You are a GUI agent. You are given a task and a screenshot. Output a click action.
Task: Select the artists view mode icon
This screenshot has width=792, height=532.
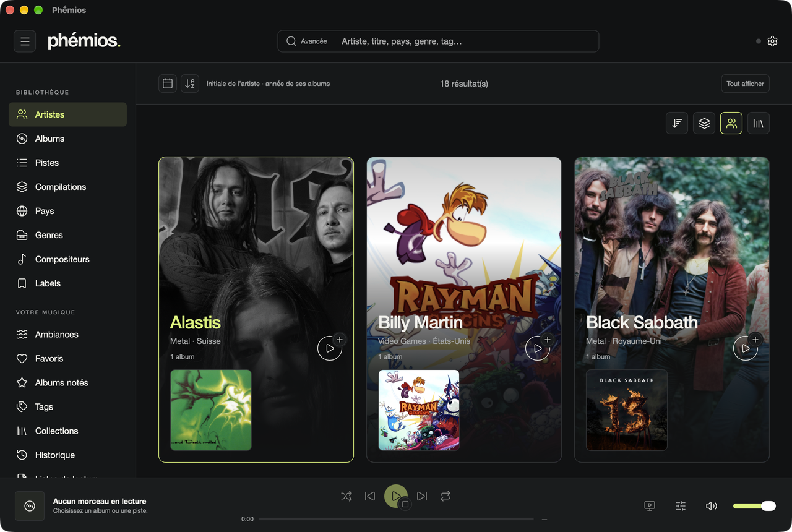click(731, 124)
